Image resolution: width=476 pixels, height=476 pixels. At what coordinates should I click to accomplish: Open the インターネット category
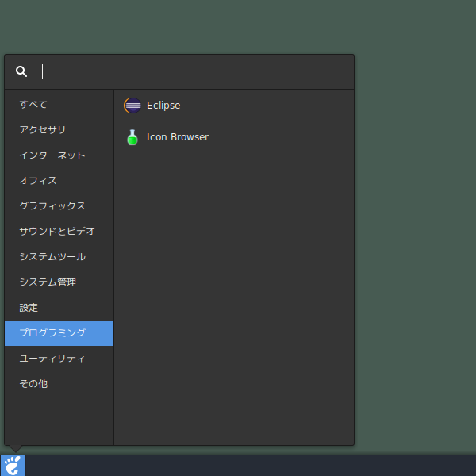pos(59,155)
